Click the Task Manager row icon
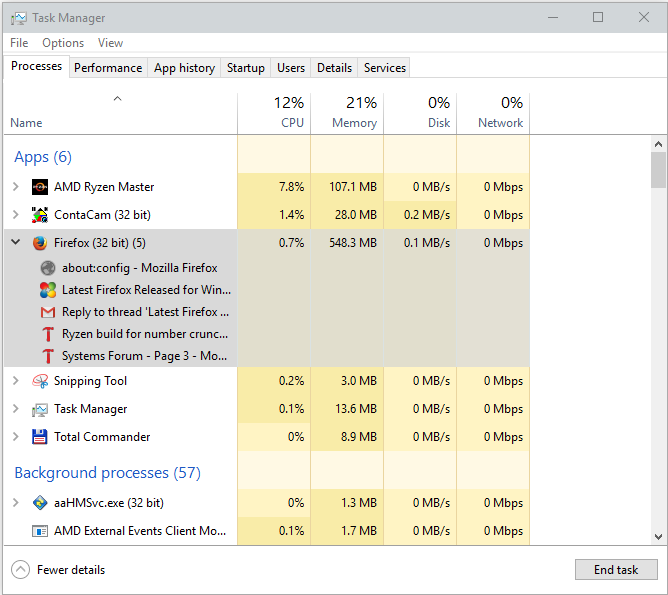The width and height of the screenshot is (668, 595). pos(40,409)
